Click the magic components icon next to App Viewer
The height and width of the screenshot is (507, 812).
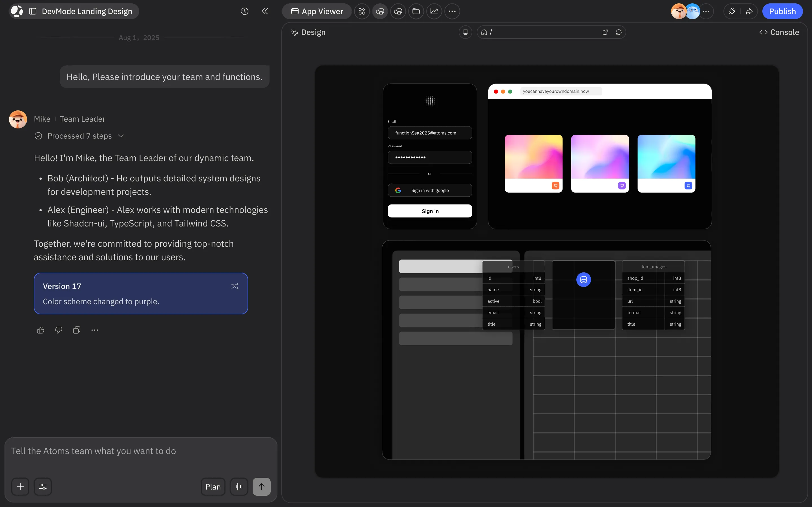pos(362,11)
